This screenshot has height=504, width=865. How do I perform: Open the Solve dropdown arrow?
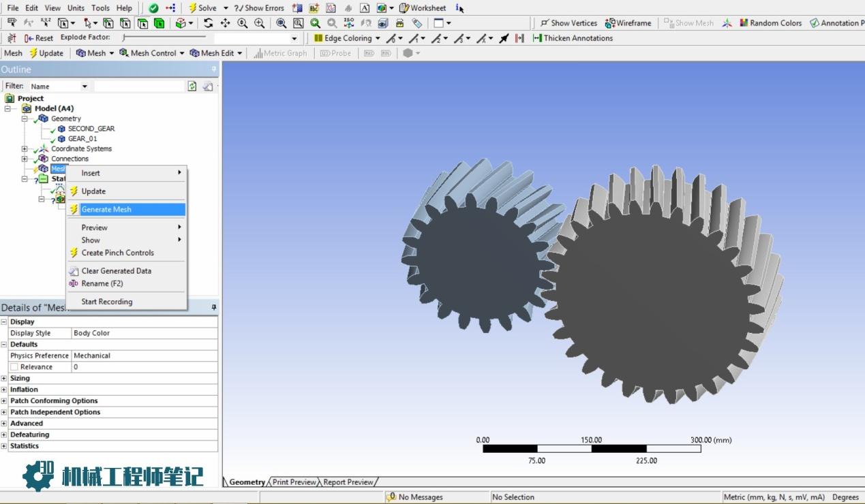226,8
